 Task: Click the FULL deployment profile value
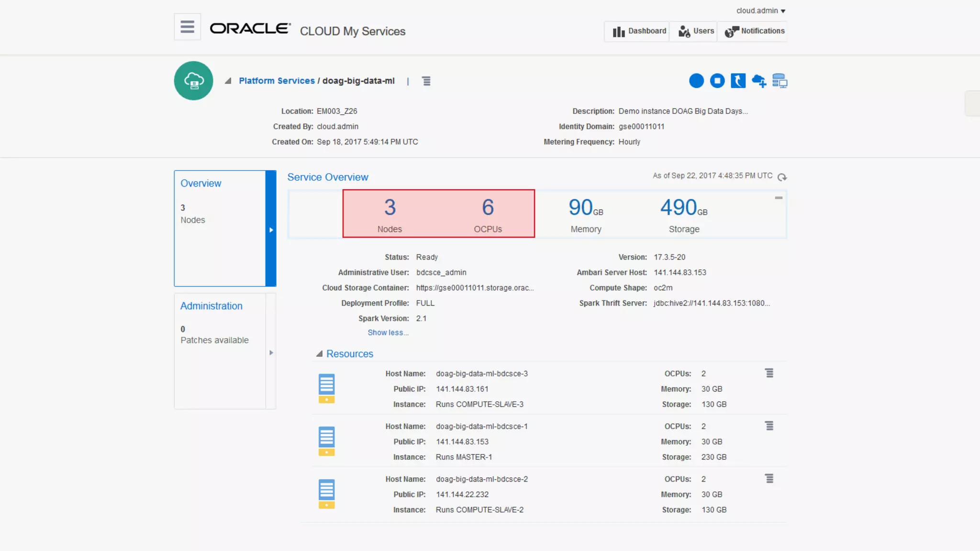425,303
